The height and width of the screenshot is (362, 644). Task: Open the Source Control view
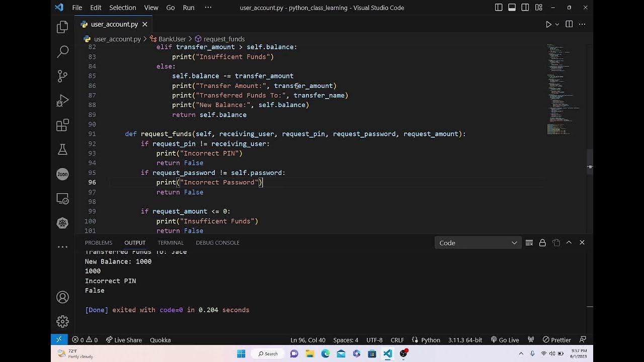(62, 75)
